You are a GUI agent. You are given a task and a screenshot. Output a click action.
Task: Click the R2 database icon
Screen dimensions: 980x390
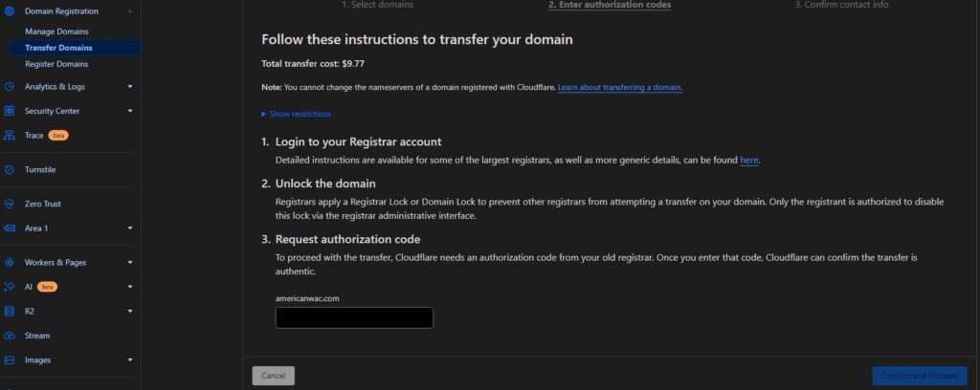pos(9,312)
